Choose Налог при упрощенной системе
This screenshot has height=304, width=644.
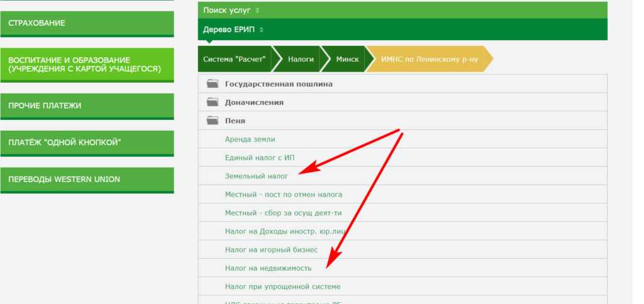click(x=282, y=286)
